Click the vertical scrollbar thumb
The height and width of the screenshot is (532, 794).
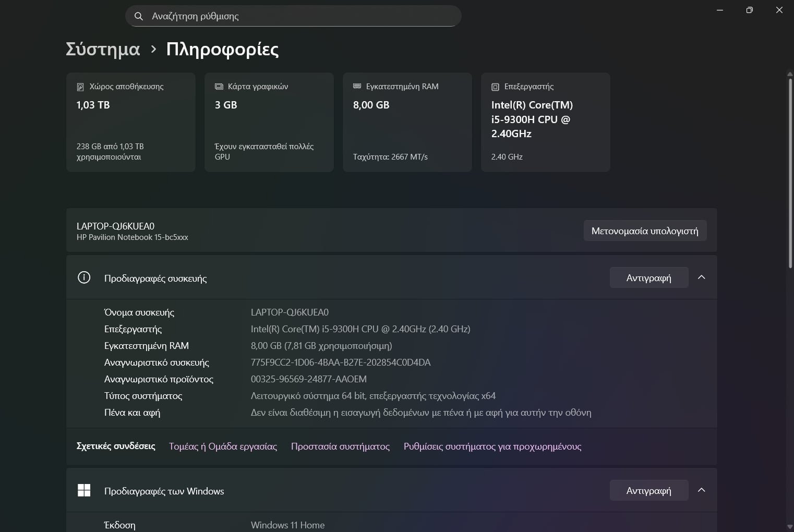[790, 172]
